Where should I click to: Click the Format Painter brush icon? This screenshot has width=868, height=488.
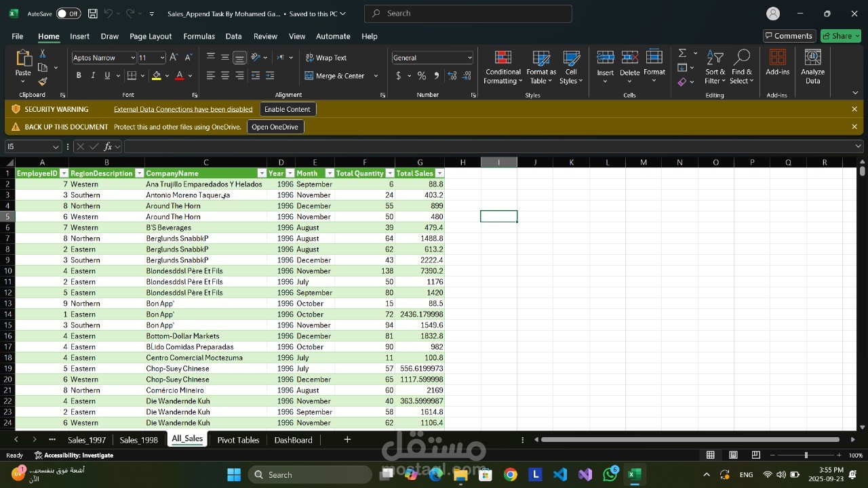[x=43, y=81]
